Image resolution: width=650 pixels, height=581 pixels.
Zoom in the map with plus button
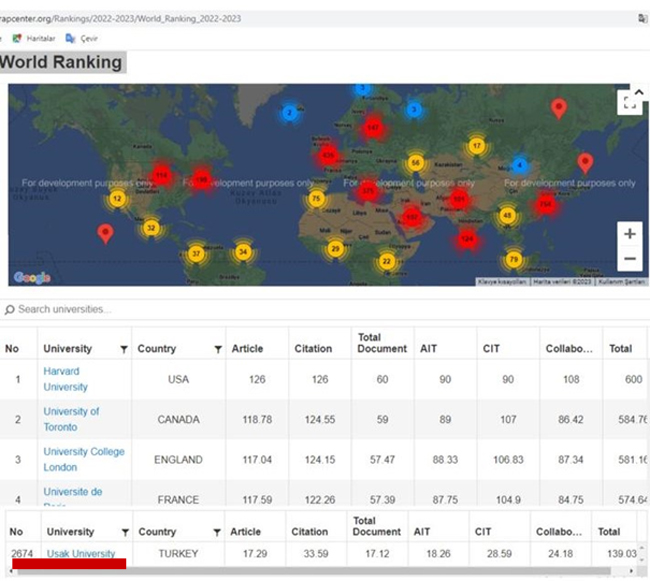click(x=630, y=234)
